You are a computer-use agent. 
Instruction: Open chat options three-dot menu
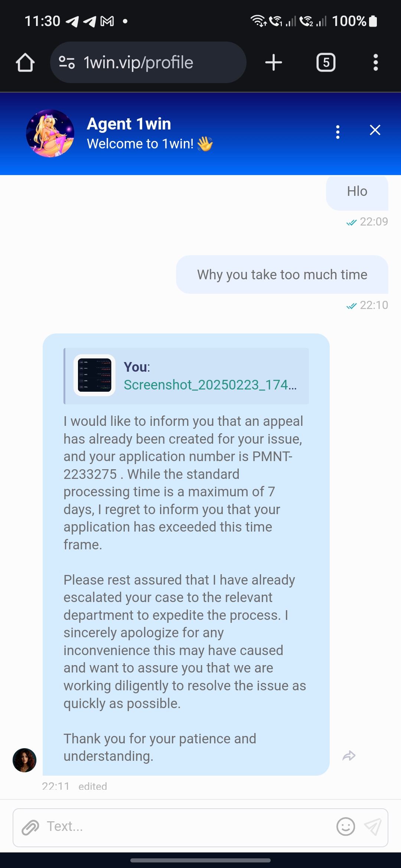coord(338,132)
